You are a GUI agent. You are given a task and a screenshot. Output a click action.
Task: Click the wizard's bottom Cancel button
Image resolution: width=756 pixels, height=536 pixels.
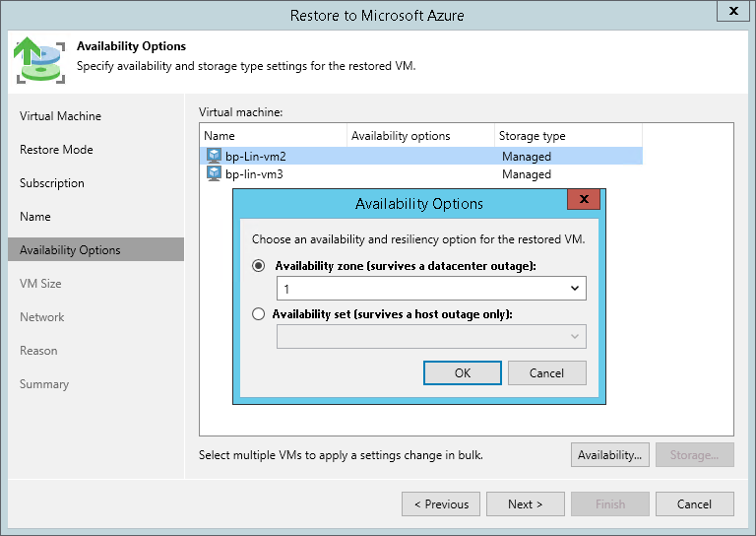pos(694,504)
